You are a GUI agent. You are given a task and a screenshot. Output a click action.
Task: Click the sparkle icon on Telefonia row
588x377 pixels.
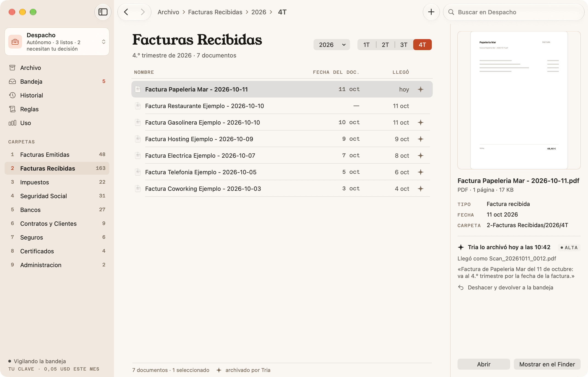421,172
